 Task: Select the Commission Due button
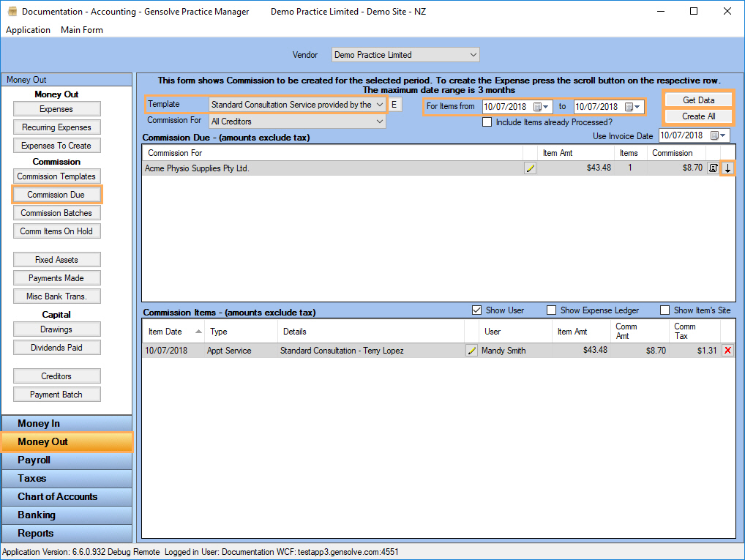(x=56, y=195)
